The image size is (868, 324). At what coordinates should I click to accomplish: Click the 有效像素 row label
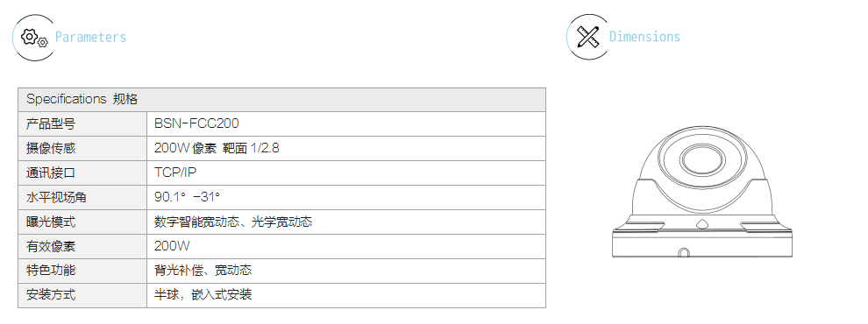click(82, 246)
